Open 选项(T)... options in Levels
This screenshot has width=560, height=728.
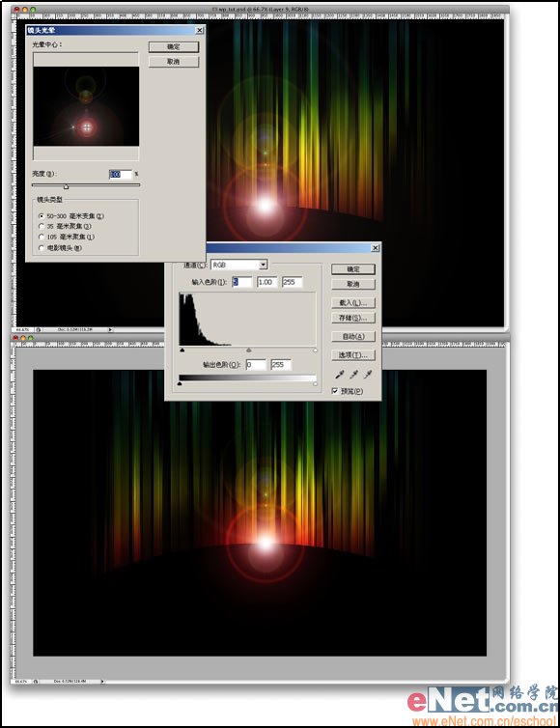(x=353, y=355)
